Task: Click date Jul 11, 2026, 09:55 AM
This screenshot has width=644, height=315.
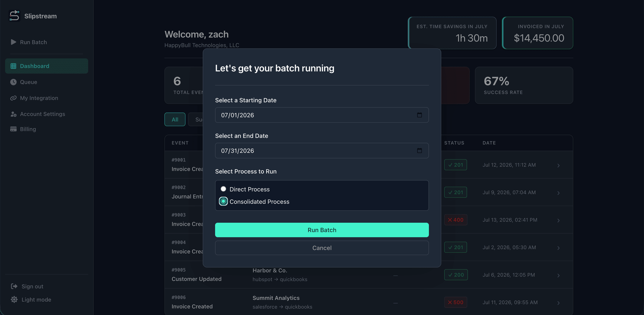Action: pos(510,302)
